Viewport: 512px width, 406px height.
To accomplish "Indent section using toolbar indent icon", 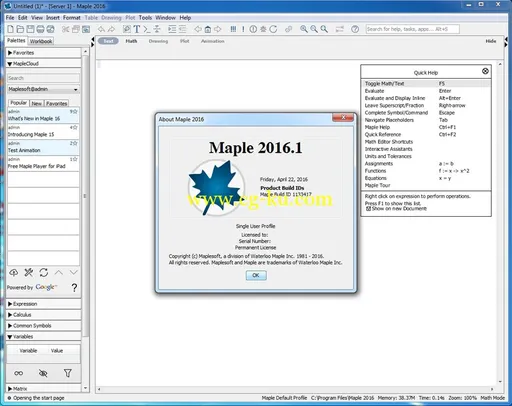I will click(172, 29).
